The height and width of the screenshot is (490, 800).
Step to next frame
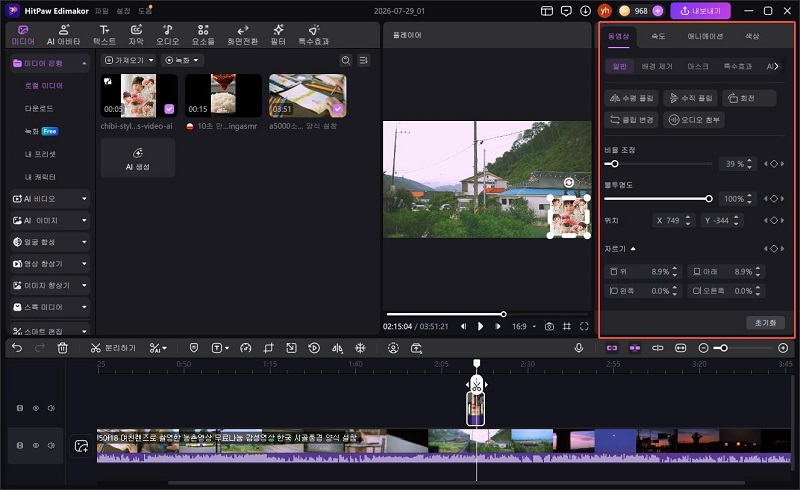tap(497, 326)
